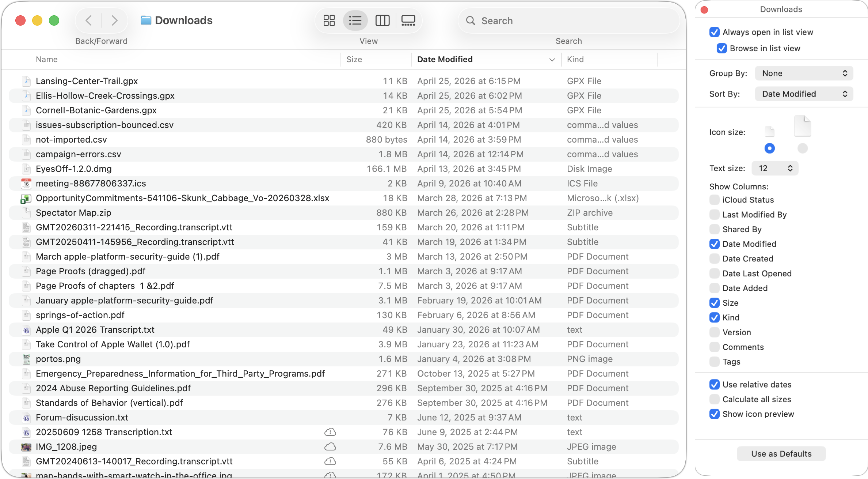Switch to gallery view in toolbar
The image size is (868, 479).
(408, 20)
